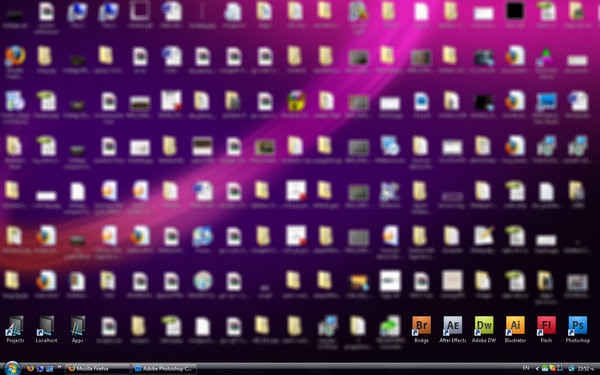The width and height of the screenshot is (600, 375).
Task: Select the Projects shortcut on the desktop
Action: click(15, 329)
